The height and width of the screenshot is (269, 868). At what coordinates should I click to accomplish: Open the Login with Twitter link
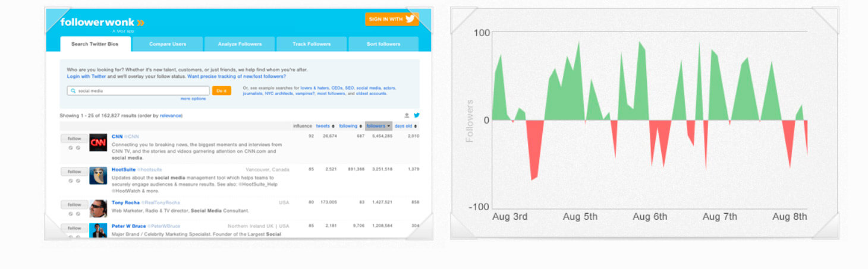pos(86,77)
